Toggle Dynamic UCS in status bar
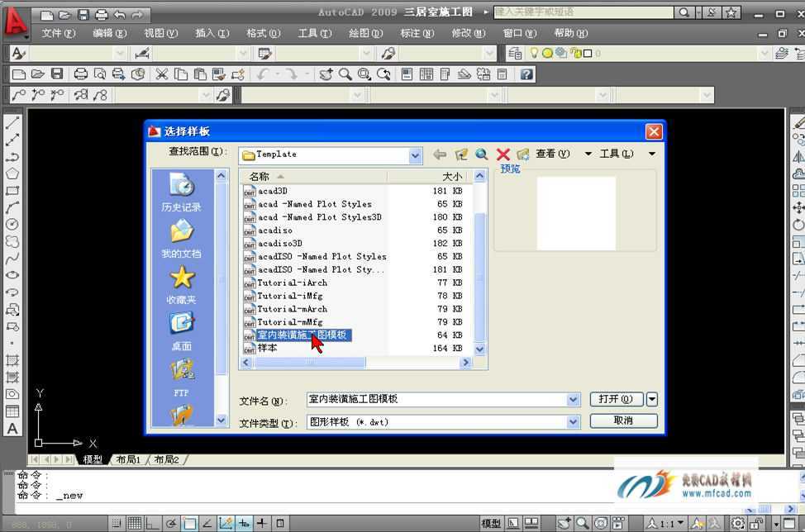Screen dimensions: 805x532 [226, 523]
